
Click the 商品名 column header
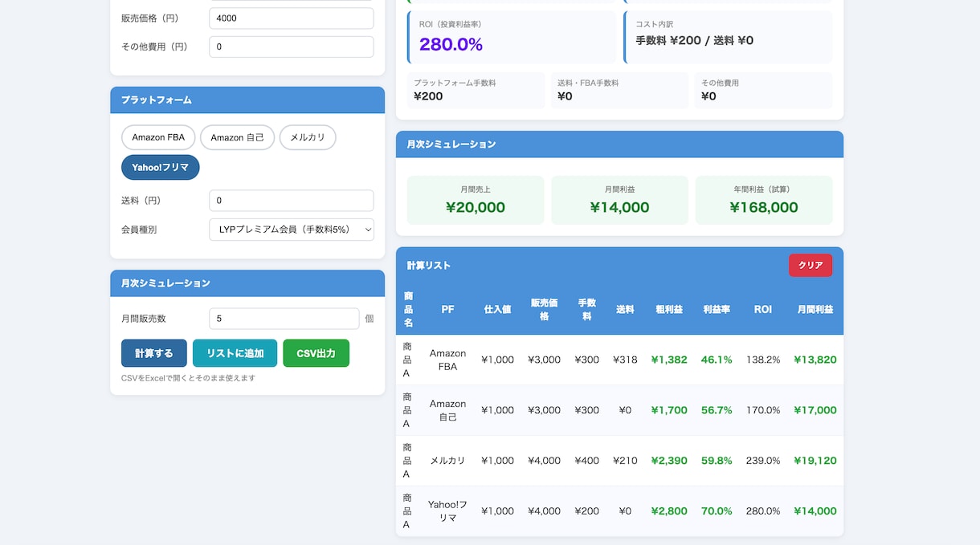tap(408, 309)
